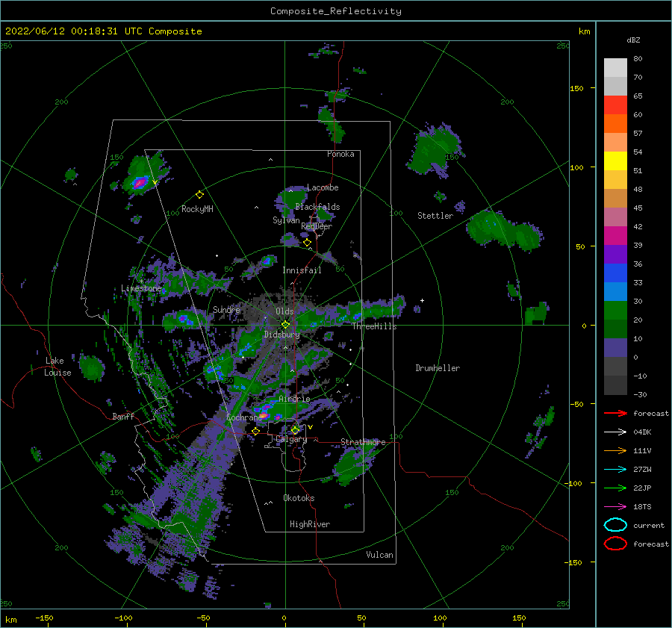672x628 pixels.
Task: Click the white 04DK arrow legend icon
Action: pos(615,432)
